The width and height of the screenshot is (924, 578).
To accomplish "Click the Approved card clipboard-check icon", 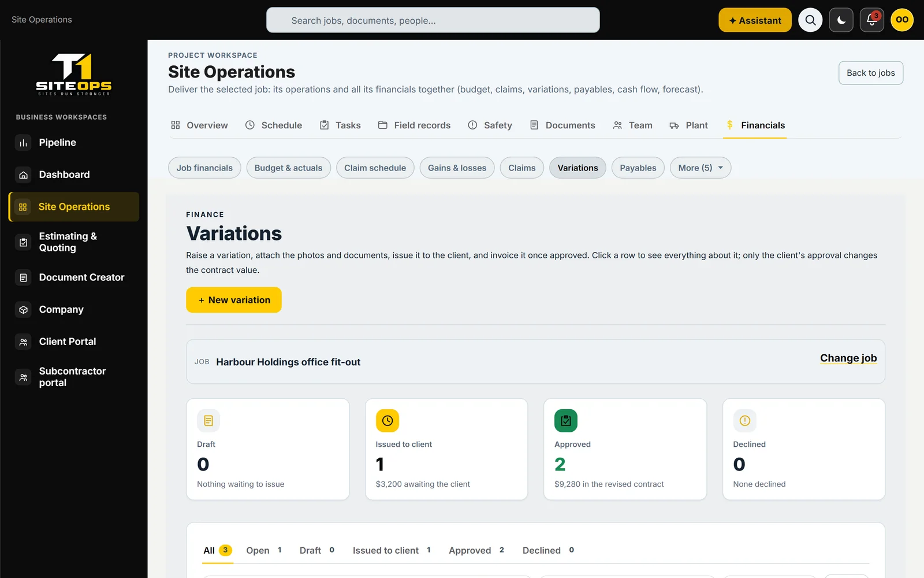I will [566, 421].
